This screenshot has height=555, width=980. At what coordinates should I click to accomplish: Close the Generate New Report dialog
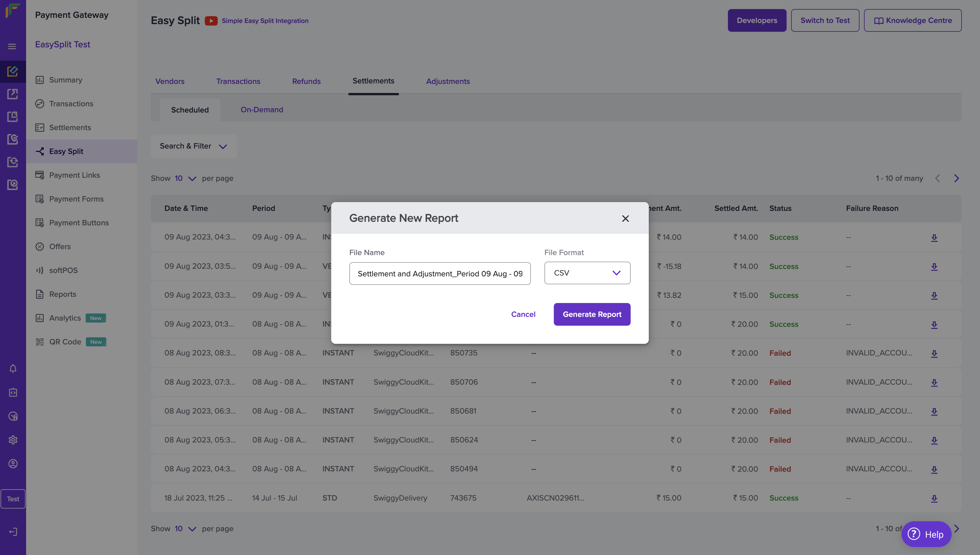[x=625, y=219]
